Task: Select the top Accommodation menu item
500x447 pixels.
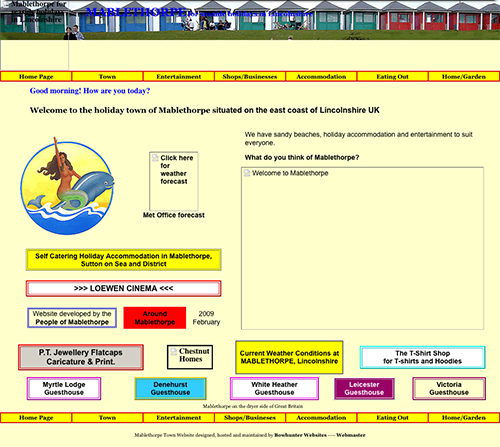Action: tap(321, 76)
